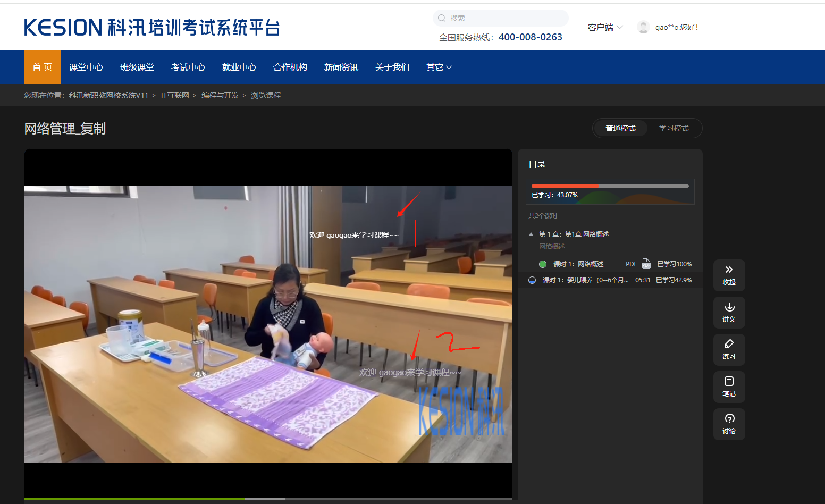Open the 讨论 discussion icon
The height and width of the screenshot is (504, 825).
[x=729, y=424]
